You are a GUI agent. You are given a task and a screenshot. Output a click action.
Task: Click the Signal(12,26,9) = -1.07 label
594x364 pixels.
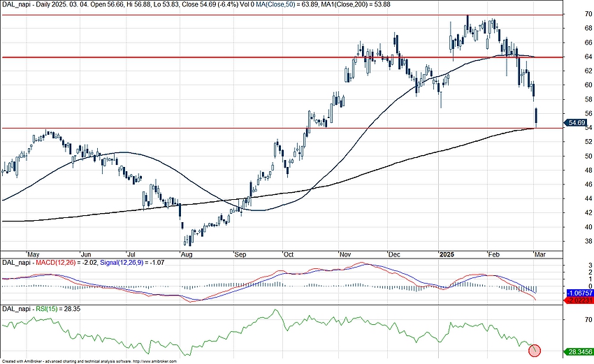[132, 262]
